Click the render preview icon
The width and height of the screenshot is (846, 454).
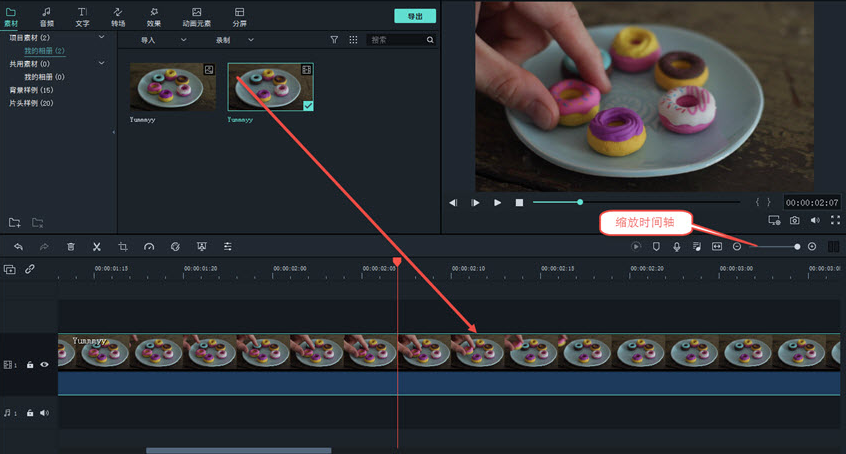[x=636, y=247]
